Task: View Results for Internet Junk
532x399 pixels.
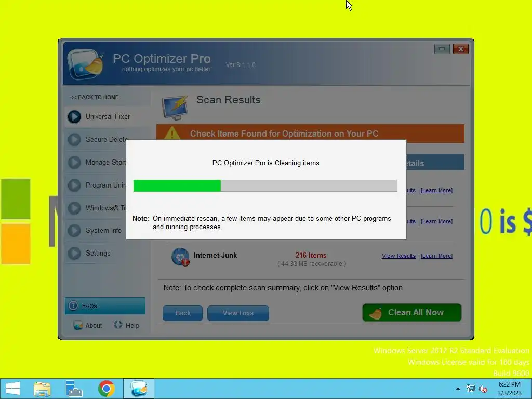Action: pos(398,256)
